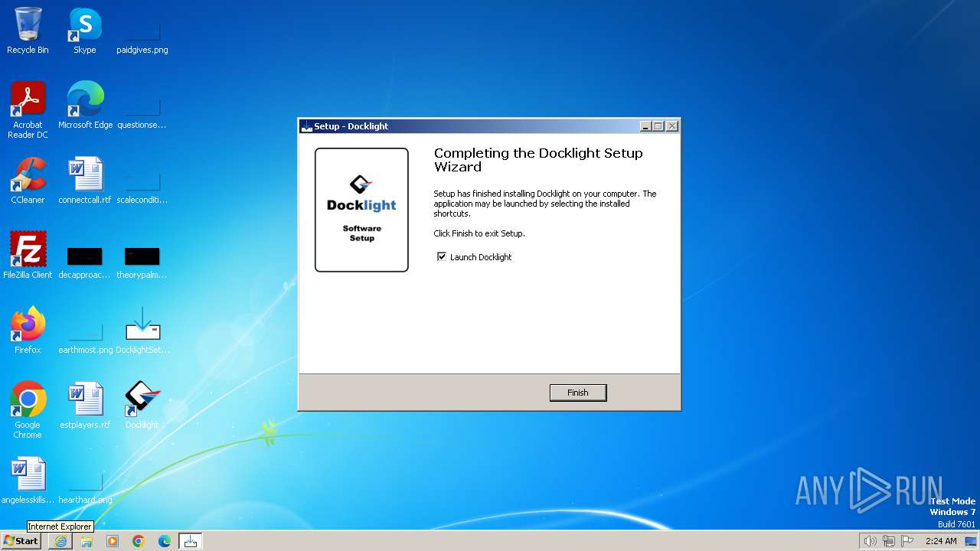
Task: Select the Acrobat Reader DC shortcut
Action: click(x=28, y=110)
